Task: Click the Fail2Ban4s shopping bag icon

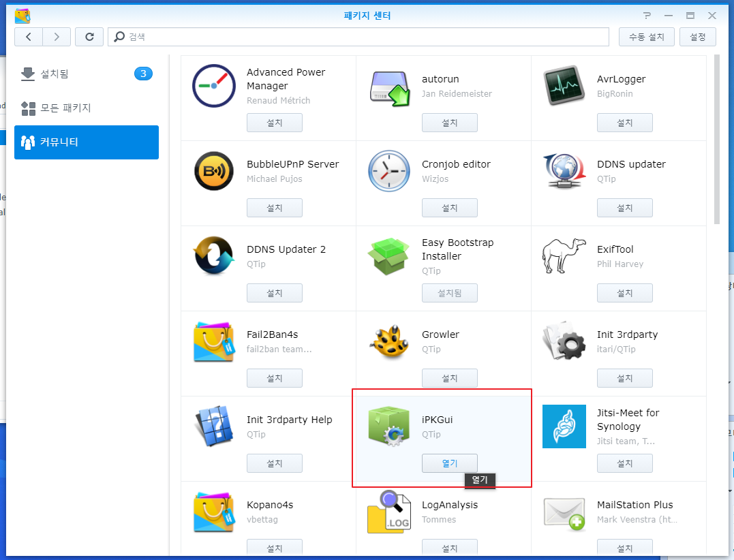Action: 214,341
